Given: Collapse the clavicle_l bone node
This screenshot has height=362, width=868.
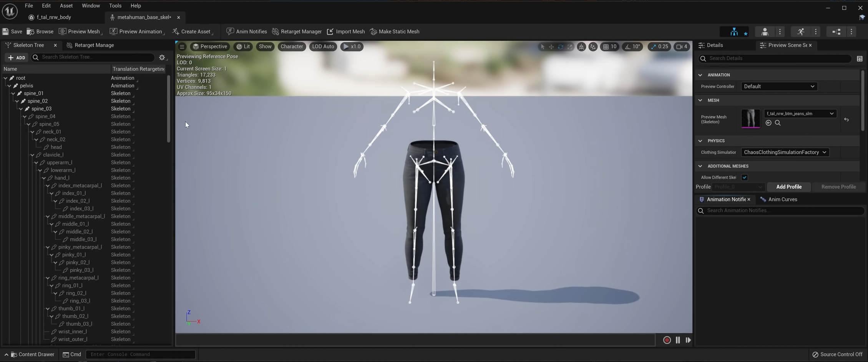Looking at the screenshot, I should pos(32,155).
